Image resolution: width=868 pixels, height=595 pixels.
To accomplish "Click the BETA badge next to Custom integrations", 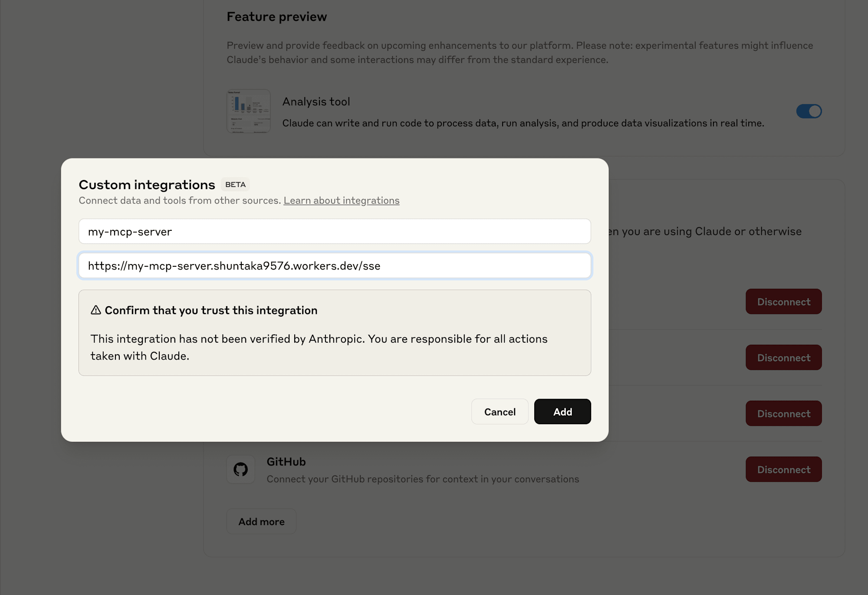I will pyautogui.click(x=236, y=185).
